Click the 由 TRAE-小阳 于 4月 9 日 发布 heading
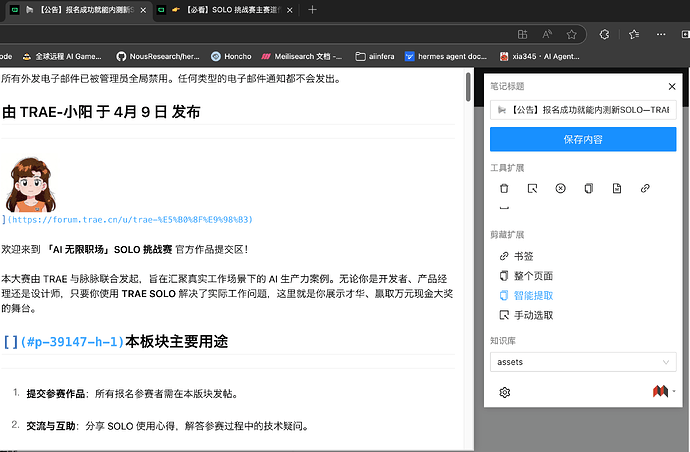Image resolution: width=690 pixels, height=452 pixels. click(101, 112)
